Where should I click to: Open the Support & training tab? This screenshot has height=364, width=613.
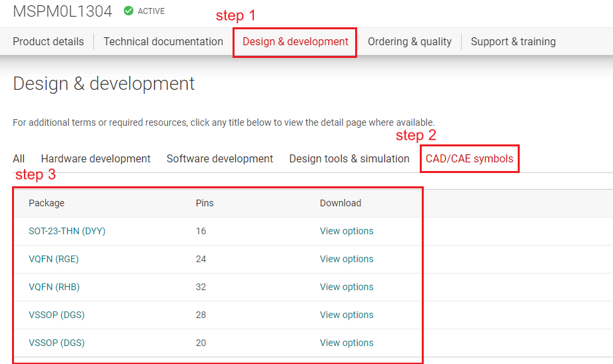coord(513,41)
